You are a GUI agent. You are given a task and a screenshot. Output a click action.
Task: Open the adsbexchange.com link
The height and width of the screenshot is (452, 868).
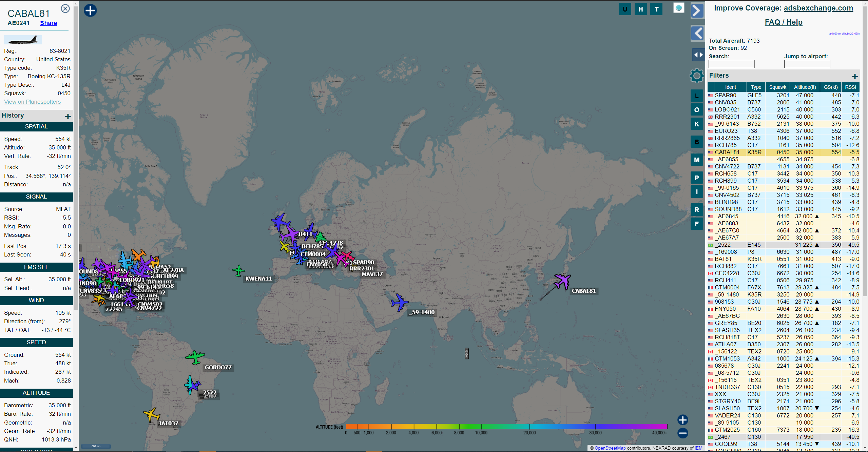(x=818, y=8)
